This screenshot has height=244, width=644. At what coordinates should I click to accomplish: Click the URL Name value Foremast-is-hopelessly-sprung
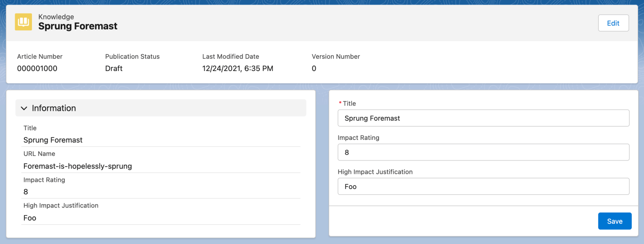[78, 166]
